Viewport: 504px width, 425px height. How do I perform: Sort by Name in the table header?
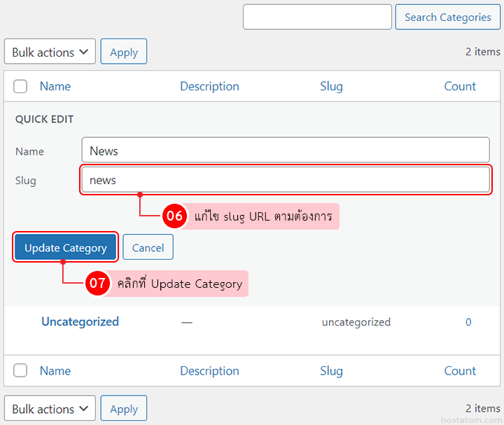coord(55,86)
